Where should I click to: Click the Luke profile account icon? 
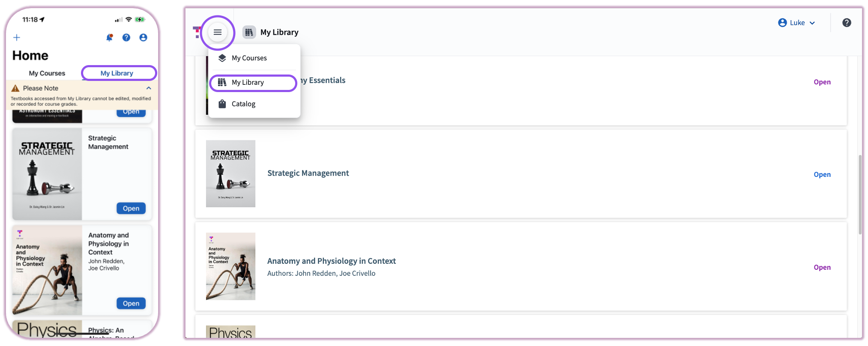[x=783, y=22]
